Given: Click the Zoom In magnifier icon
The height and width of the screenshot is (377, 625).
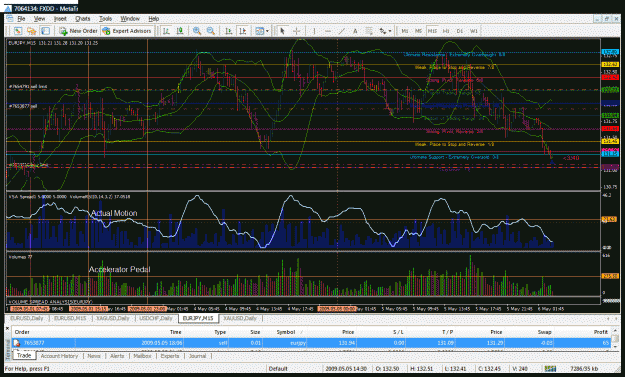Looking at the screenshot, I should coord(197,31).
